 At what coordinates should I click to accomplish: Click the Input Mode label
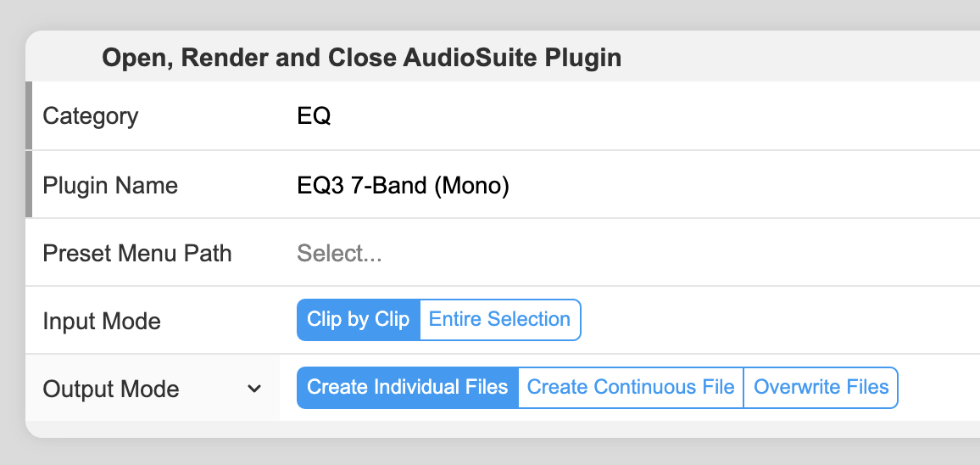coord(101,321)
